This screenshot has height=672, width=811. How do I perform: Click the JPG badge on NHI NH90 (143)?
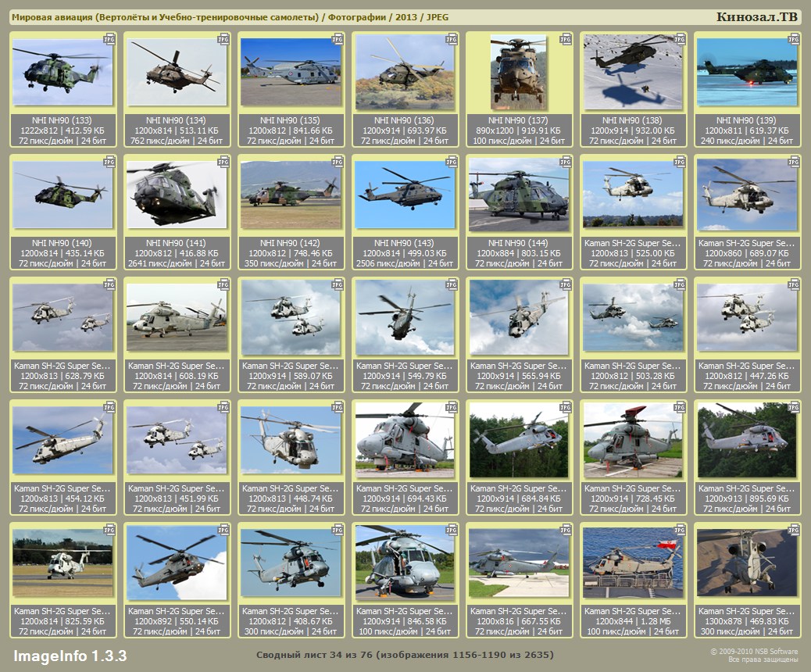point(452,162)
